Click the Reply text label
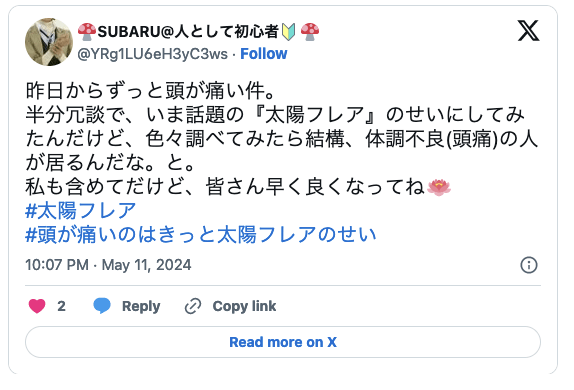The image size is (574, 390). click(x=141, y=306)
